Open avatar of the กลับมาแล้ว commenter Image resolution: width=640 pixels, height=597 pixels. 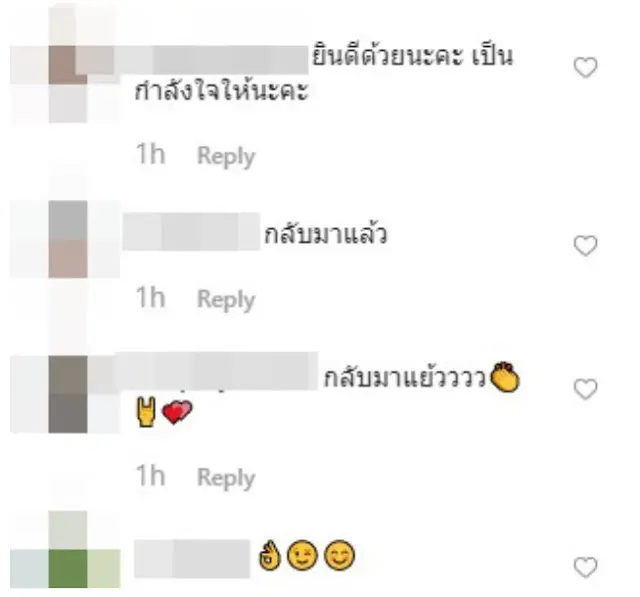pyautogui.click(x=68, y=239)
